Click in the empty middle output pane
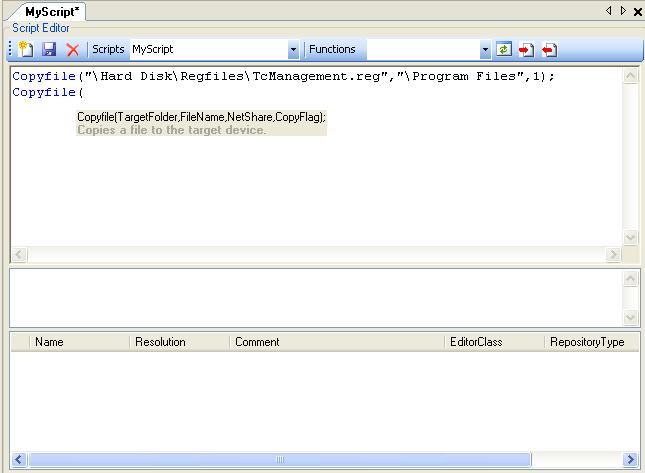Screen dimensions: 645x473 coord(316,298)
